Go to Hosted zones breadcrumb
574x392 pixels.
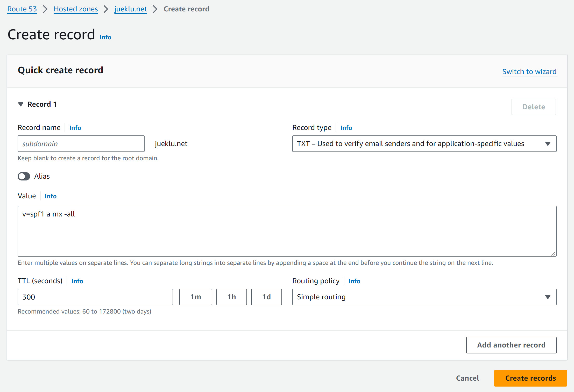(76, 9)
